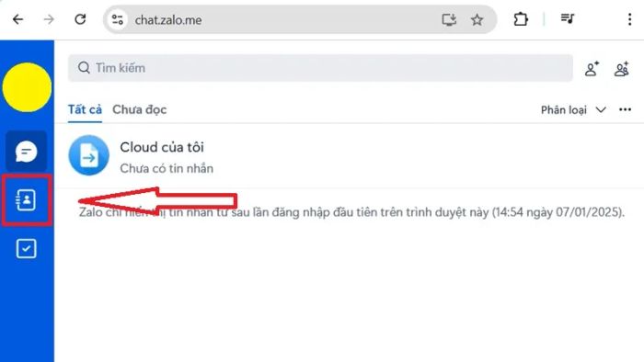Add friend with person-plus icon
Screen dimensions: 644x362
coord(592,69)
